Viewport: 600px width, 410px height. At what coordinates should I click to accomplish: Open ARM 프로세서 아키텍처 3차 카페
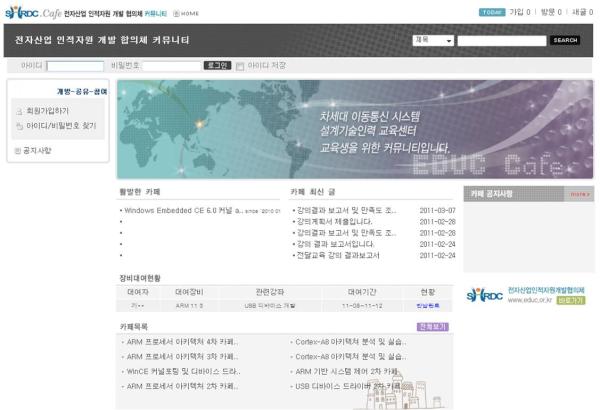pos(182,357)
